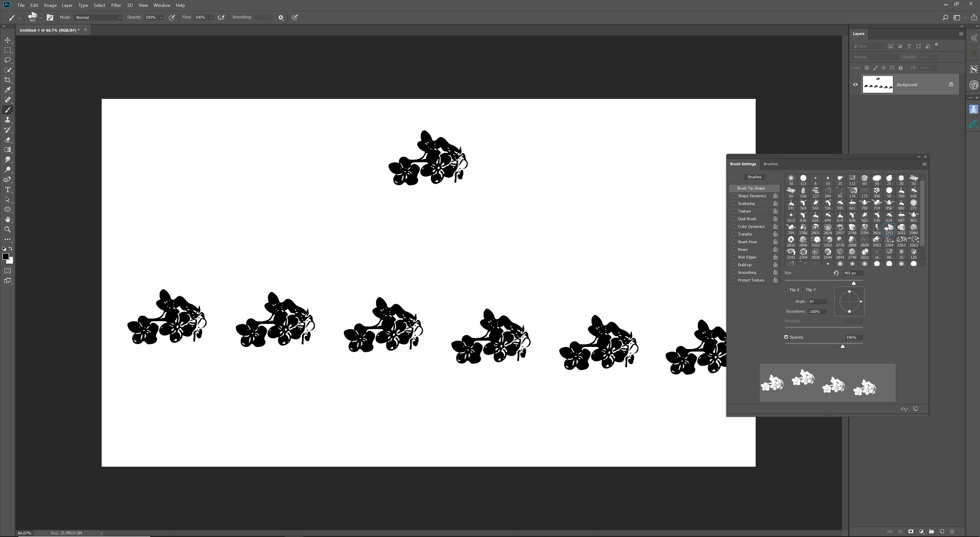
Task: Select the Move tool
Action: 8,40
